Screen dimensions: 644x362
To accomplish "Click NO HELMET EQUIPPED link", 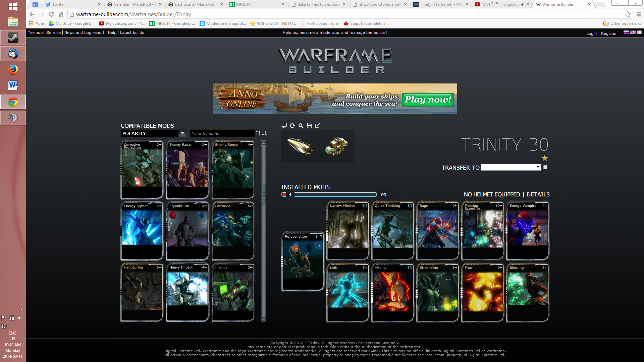I will point(492,194).
